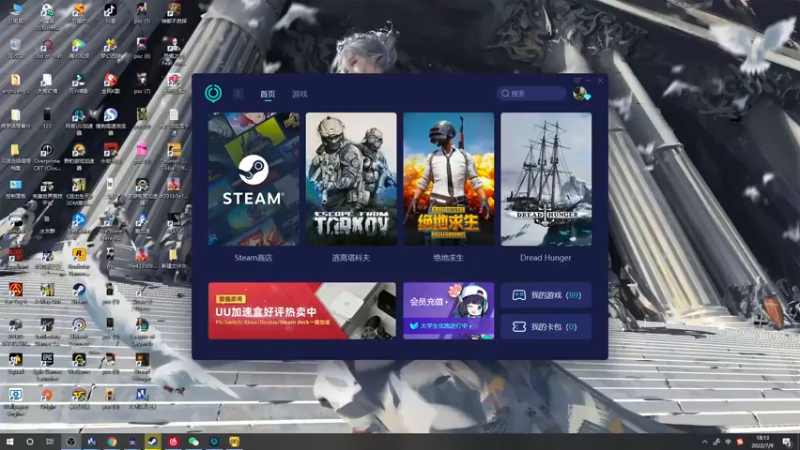
Task: Open the Tencent Video 腾讯视频 shortcut
Action: click(79, 48)
